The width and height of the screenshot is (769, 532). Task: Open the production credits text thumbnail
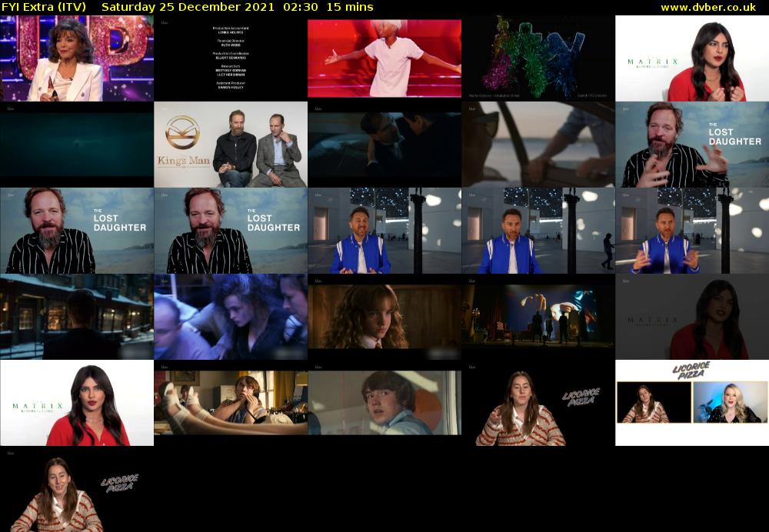[x=231, y=58]
